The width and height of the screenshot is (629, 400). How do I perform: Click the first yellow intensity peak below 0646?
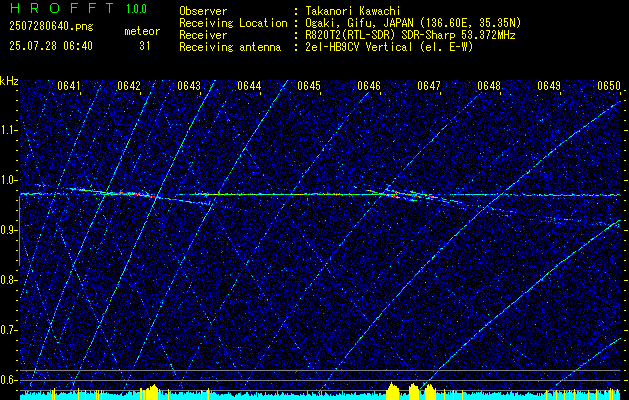[392, 391]
